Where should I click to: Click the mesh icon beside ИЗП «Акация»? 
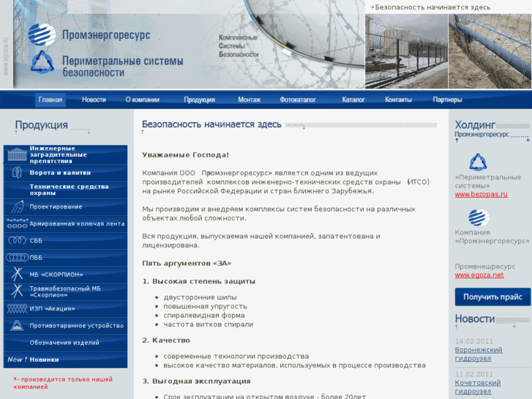coord(17,308)
